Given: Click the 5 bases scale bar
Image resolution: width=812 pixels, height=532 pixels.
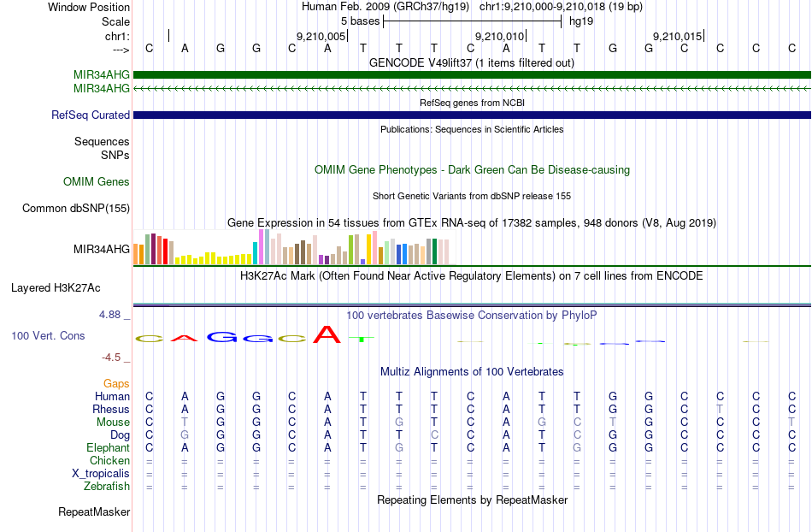Looking at the screenshot, I should [472, 21].
